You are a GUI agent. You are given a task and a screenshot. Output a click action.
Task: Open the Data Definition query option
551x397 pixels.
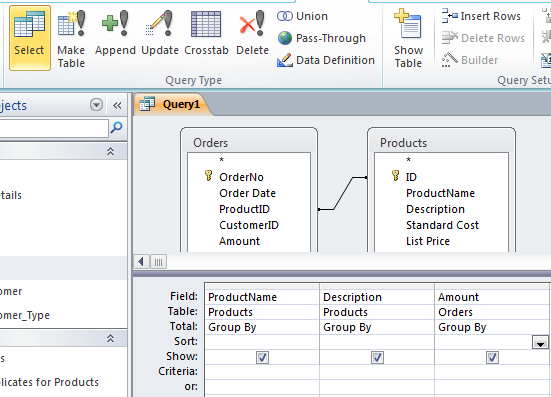click(x=326, y=60)
